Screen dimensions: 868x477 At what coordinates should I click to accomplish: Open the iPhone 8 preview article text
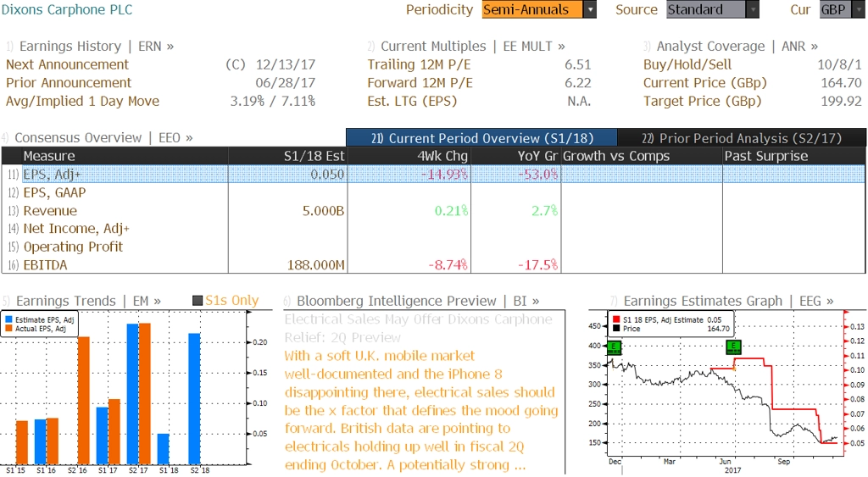tap(421, 410)
